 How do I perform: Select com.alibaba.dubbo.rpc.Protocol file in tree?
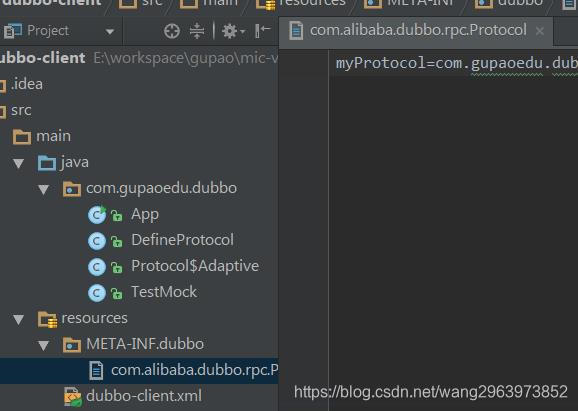(139, 370)
